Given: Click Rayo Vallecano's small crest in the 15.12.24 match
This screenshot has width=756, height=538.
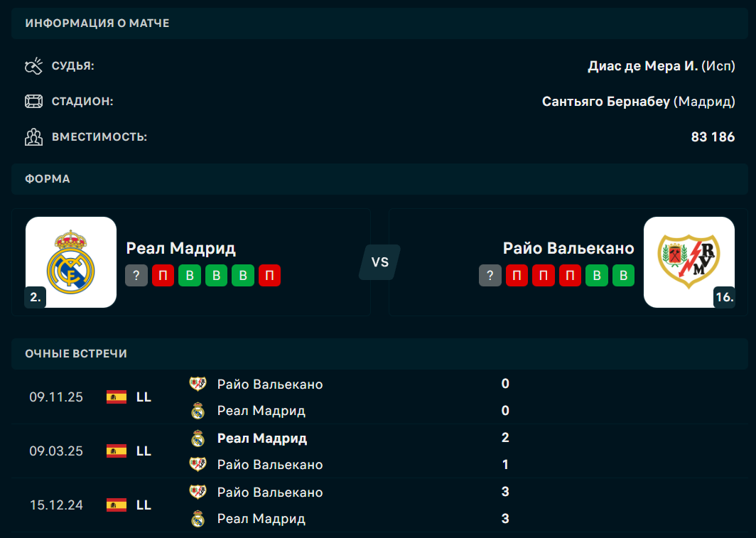Looking at the screenshot, I should (198, 493).
